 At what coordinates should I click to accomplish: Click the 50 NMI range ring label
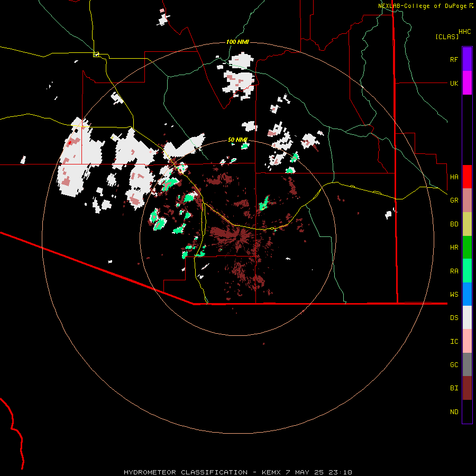click(237, 140)
